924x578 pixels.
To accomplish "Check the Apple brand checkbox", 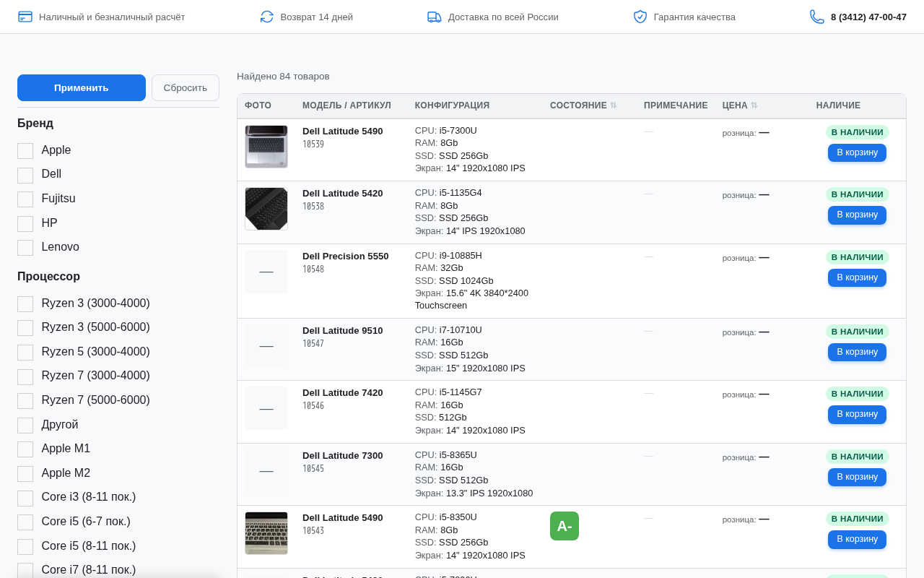I will (x=25, y=151).
